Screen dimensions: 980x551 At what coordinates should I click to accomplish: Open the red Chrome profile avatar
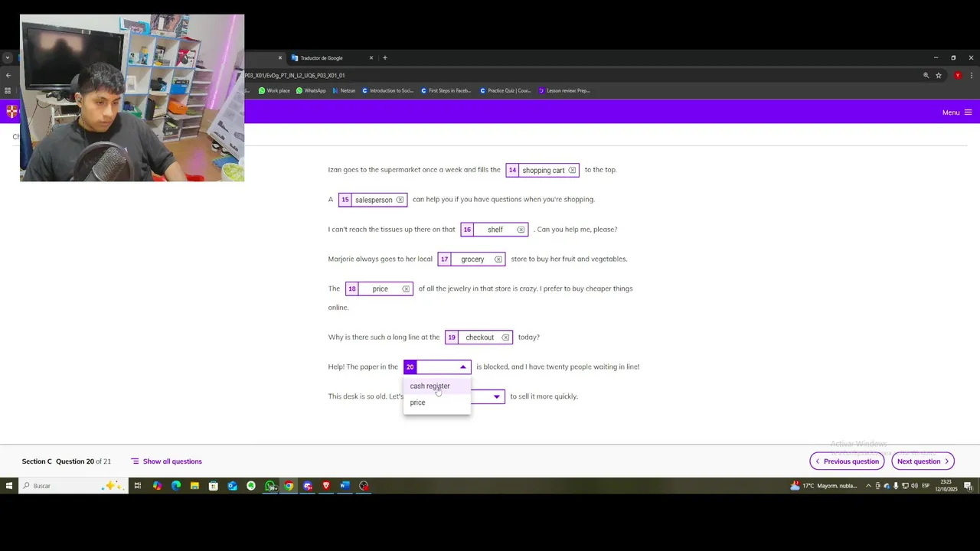point(958,76)
